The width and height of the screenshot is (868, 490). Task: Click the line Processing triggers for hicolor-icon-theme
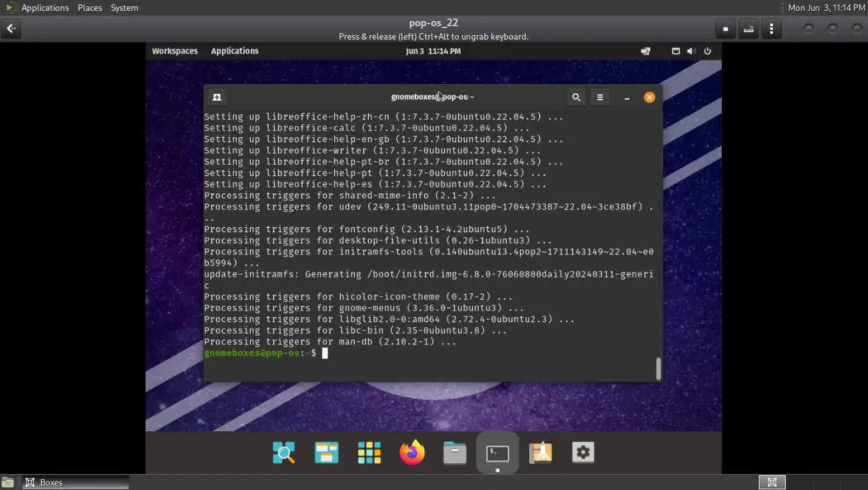coord(359,297)
